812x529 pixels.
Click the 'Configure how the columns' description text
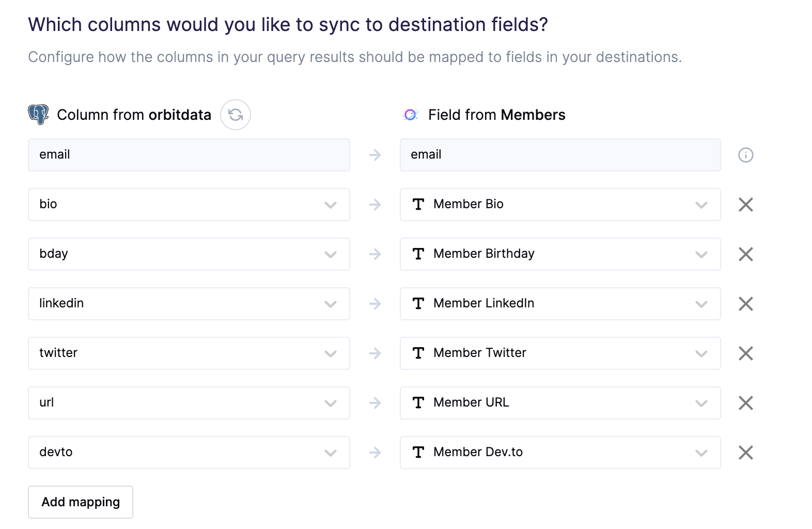355,57
